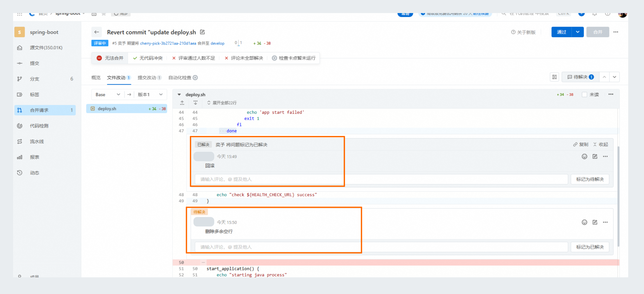Open Merge Requests (合并请求) in sidebar
Screen dimensions: 644x294
pos(45,110)
